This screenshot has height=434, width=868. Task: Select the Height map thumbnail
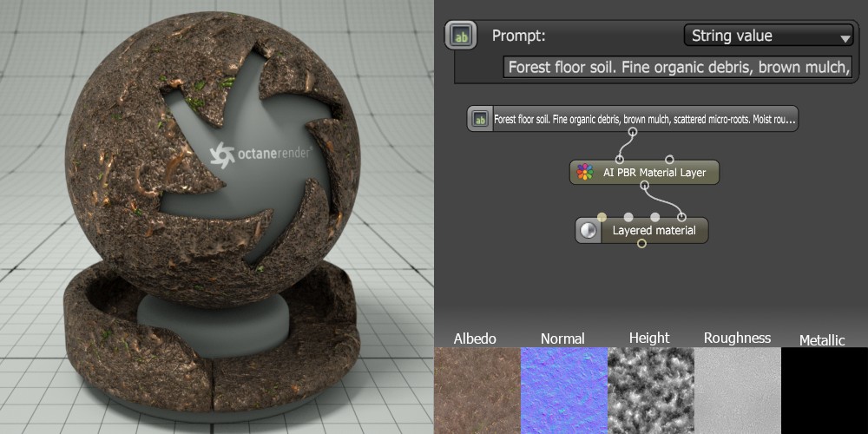[650, 390]
